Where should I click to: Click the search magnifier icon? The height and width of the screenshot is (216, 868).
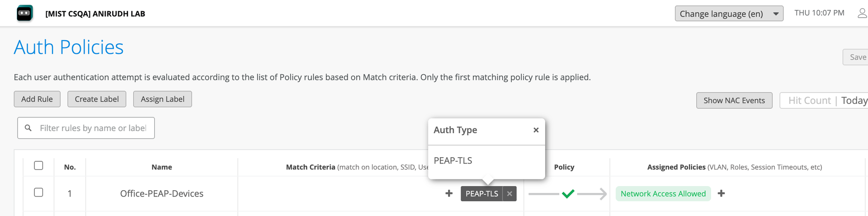28,128
